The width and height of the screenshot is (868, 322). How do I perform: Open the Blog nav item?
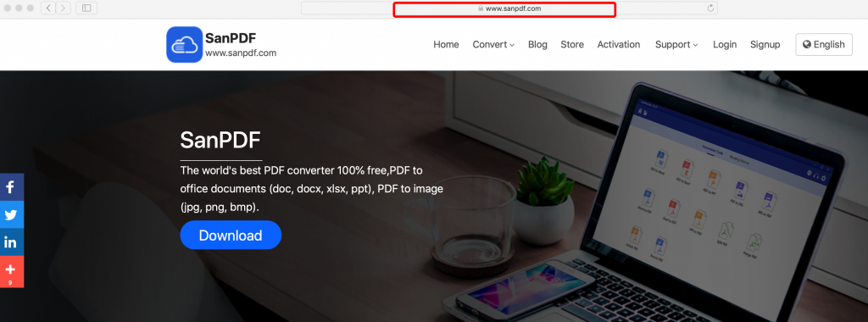[x=537, y=45]
